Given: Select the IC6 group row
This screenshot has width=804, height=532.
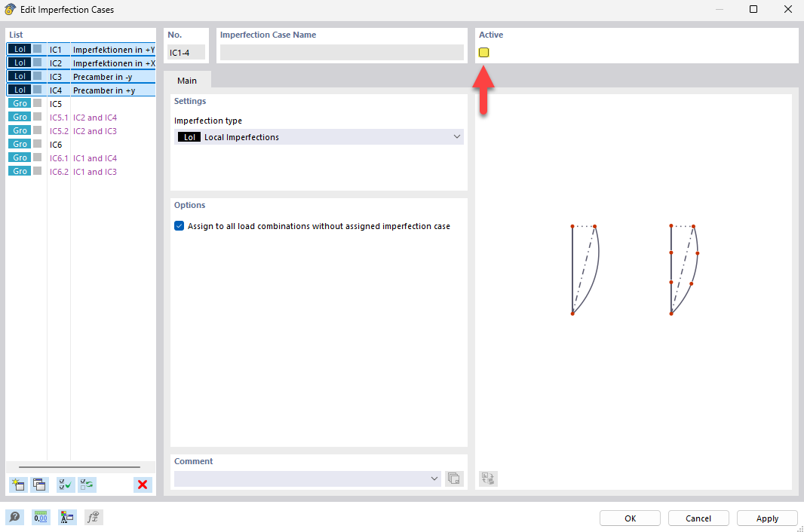Looking at the screenshot, I should click(x=81, y=145).
